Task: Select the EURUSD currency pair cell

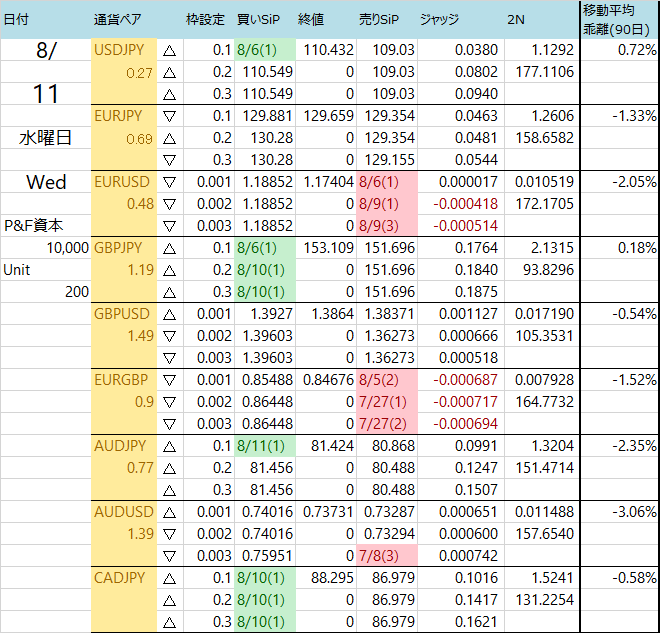Action: coord(122,182)
